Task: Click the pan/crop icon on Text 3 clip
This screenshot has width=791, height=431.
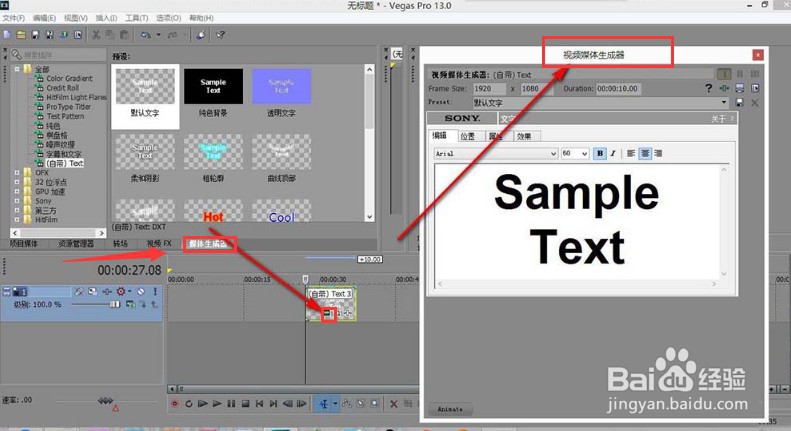Action: click(x=348, y=314)
